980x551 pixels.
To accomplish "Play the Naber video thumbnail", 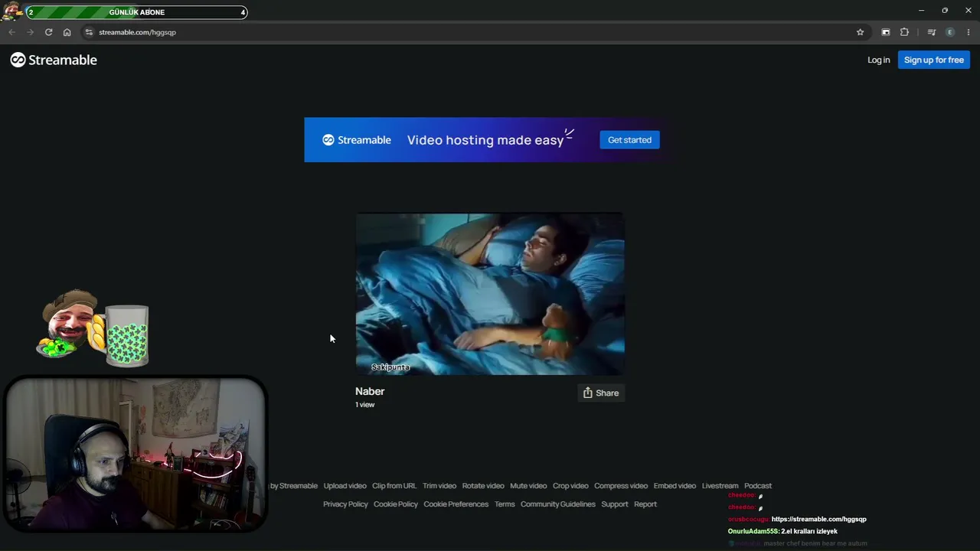I will point(490,294).
